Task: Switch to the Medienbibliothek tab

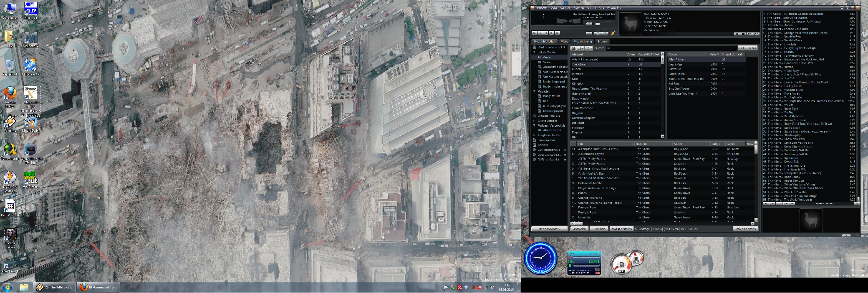Action: pos(545,42)
